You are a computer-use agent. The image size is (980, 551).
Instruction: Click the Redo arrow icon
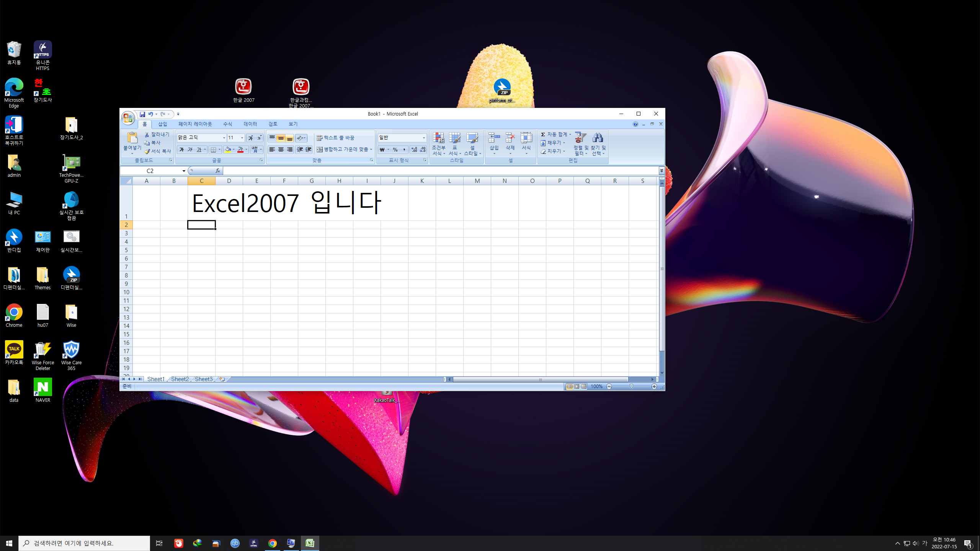[x=163, y=114]
